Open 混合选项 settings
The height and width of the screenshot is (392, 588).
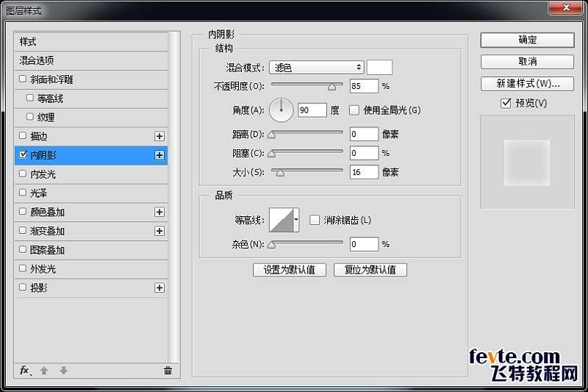point(90,60)
